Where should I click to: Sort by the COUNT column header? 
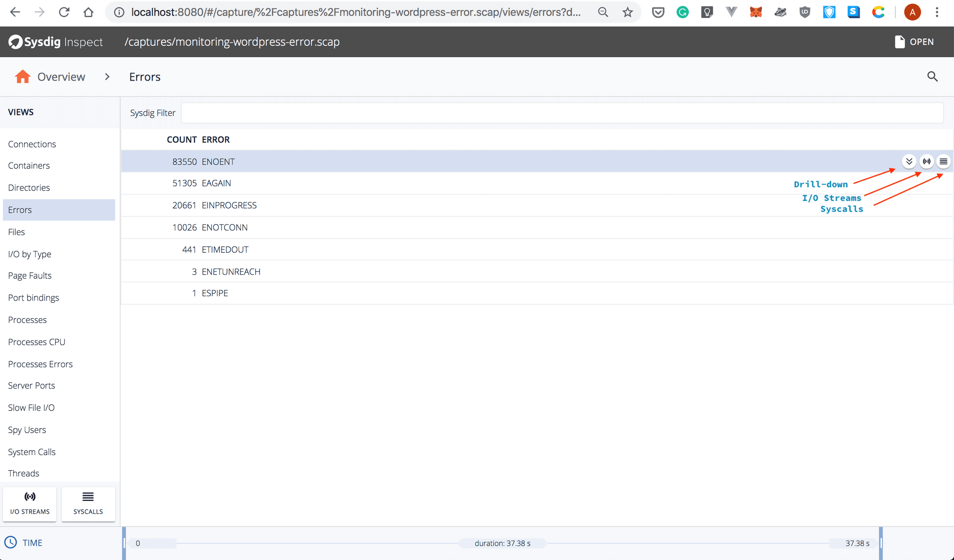(x=182, y=140)
